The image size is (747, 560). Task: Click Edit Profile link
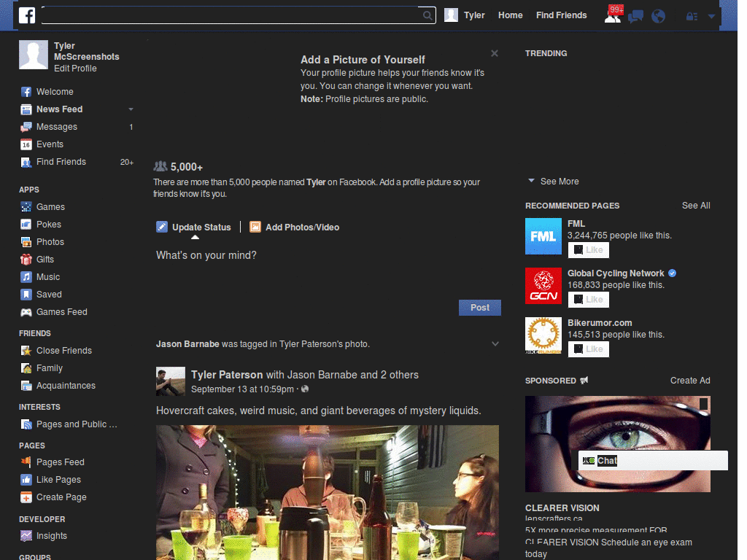(x=75, y=69)
